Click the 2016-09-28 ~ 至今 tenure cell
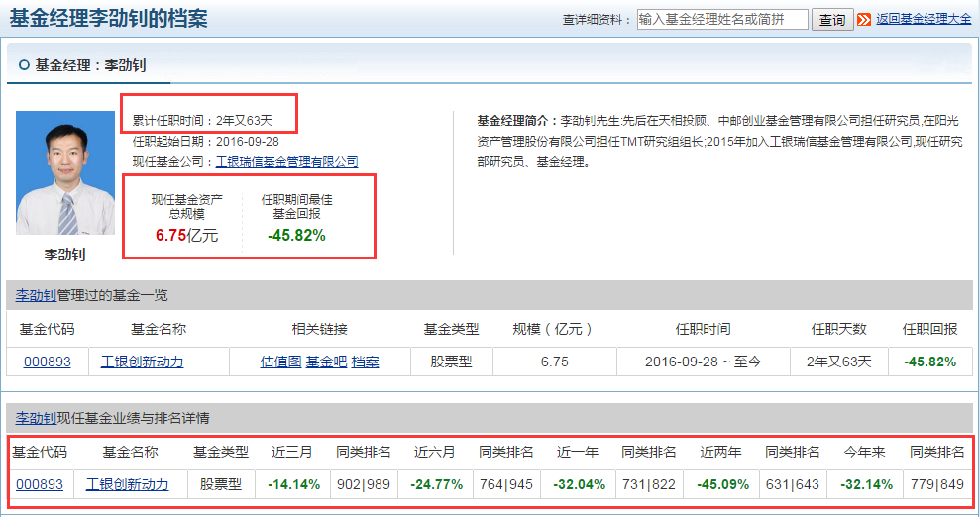Viewport: 980px width, 517px height. click(704, 362)
